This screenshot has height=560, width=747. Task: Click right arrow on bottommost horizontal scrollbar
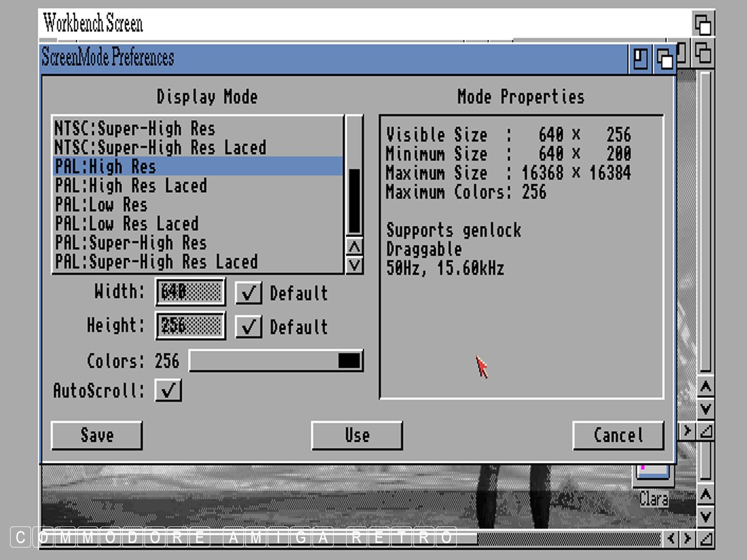click(x=687, y=538)
